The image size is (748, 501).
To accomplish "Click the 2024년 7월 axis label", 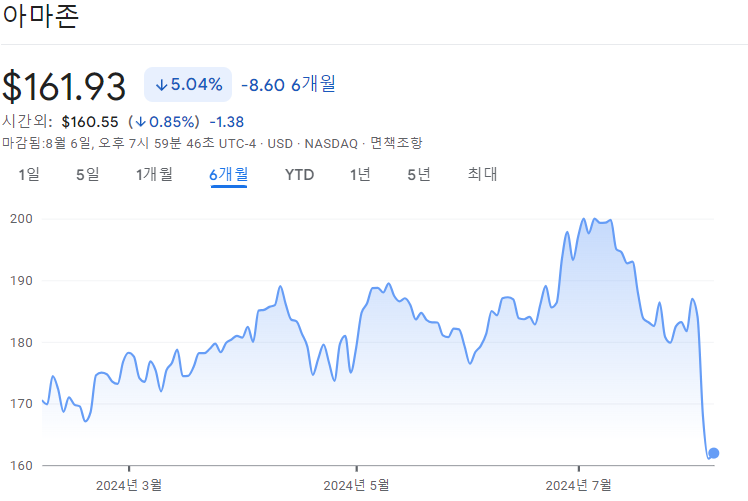I will [x=579, y=486].
